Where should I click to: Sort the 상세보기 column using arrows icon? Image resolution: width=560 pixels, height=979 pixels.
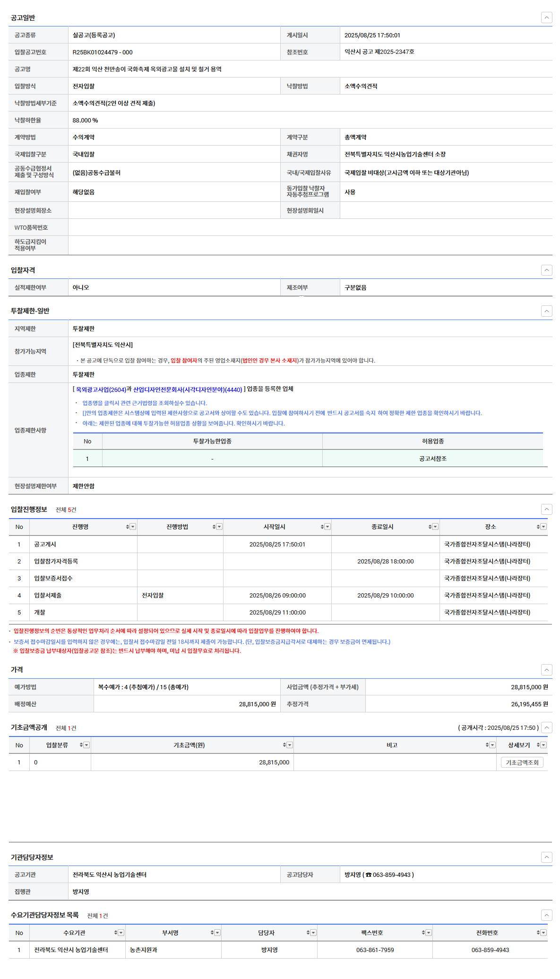[538, 745]
